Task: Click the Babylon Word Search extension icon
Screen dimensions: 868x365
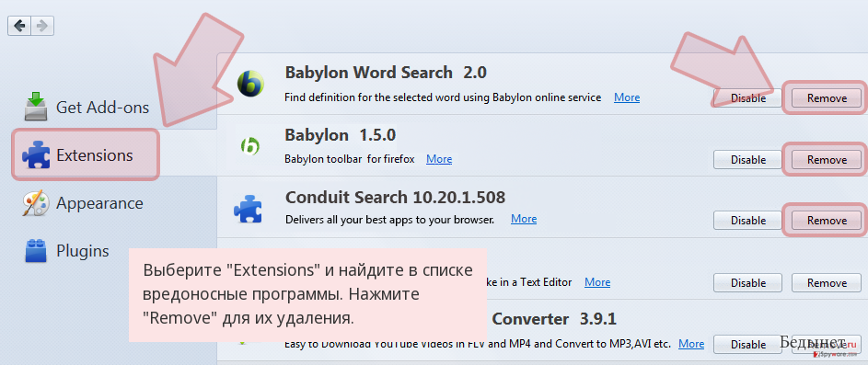Action: tap(250, 85)
